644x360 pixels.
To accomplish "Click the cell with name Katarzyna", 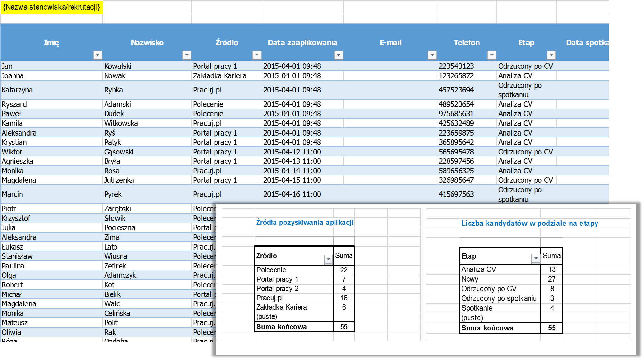I will point(52,90).
